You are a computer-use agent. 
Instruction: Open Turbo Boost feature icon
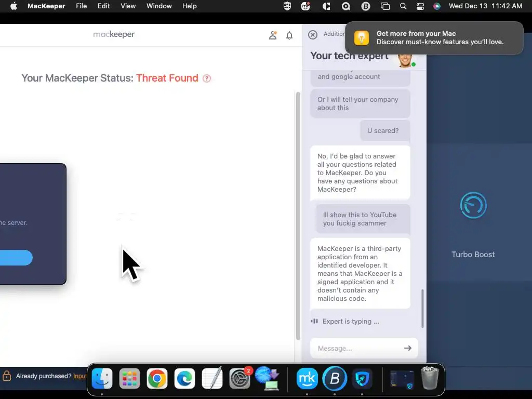pos(473,205)
